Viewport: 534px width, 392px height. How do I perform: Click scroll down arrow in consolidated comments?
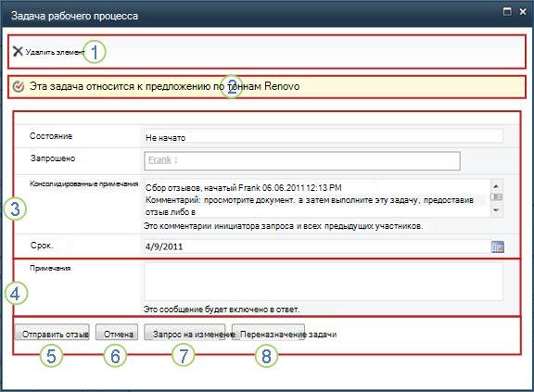[x=496, y=210]
